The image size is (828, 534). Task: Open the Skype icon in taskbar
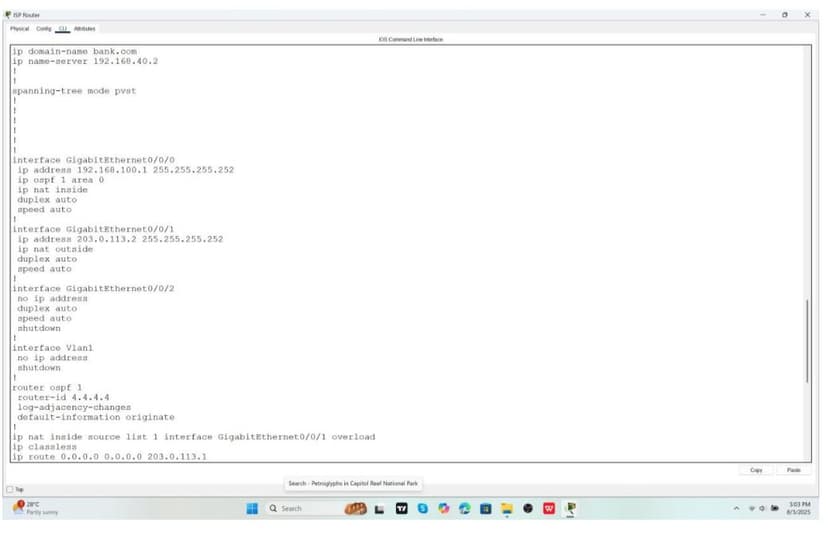coord(422,508)
